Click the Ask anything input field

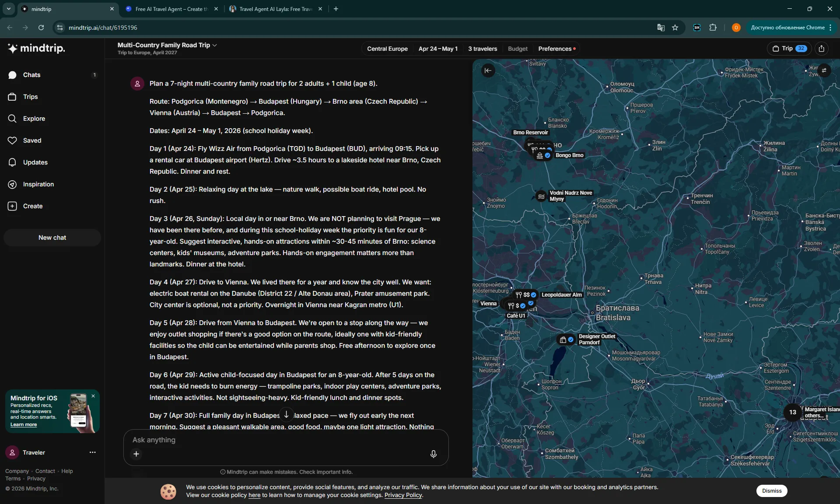286,440
